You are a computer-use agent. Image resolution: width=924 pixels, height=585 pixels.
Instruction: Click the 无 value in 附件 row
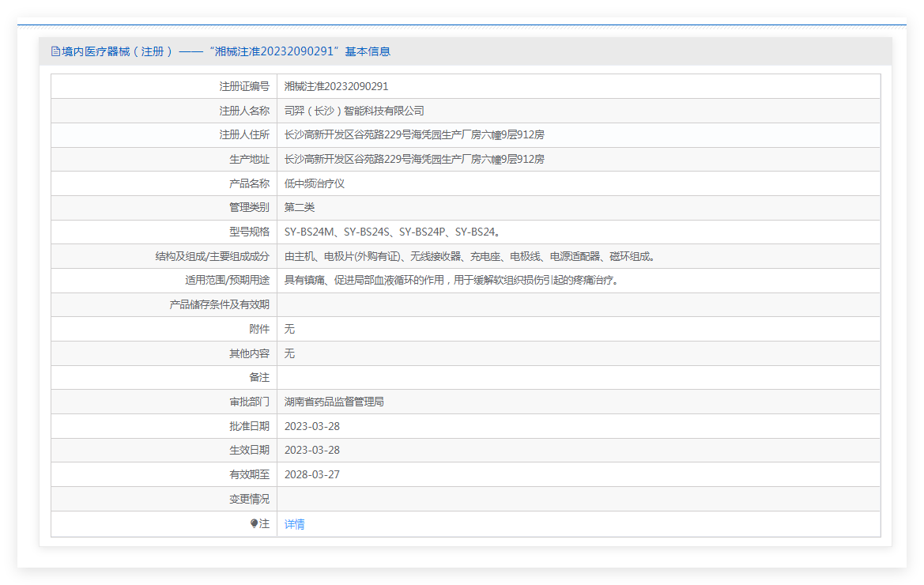(289, 330)
